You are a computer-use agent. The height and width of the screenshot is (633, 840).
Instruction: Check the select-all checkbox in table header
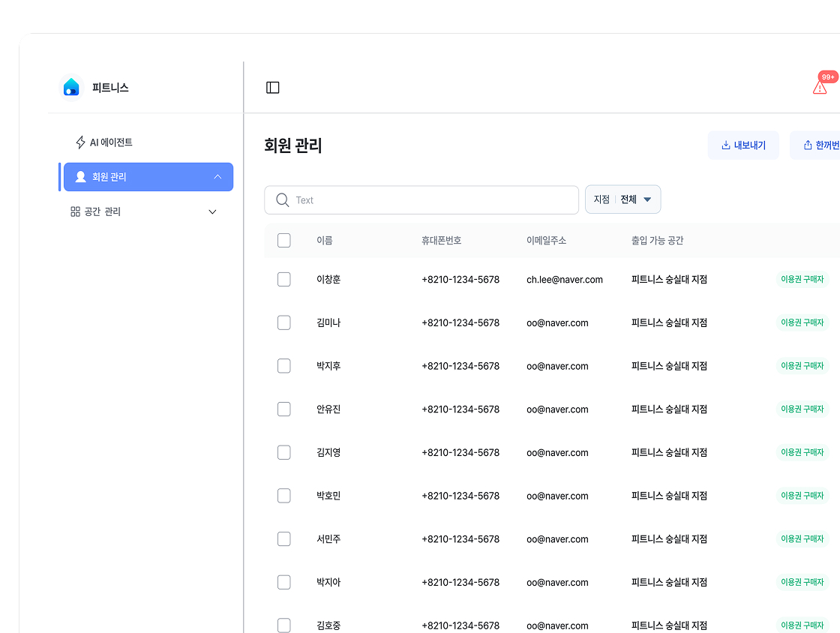click(284, 241)
